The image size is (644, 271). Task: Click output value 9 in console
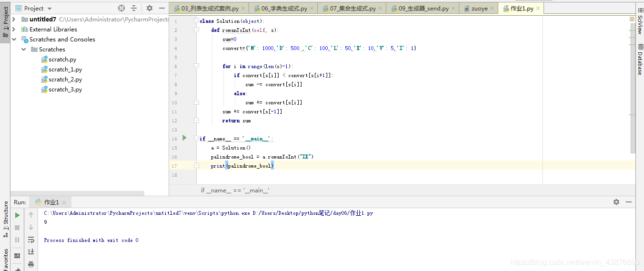click(x=45, y=222)
